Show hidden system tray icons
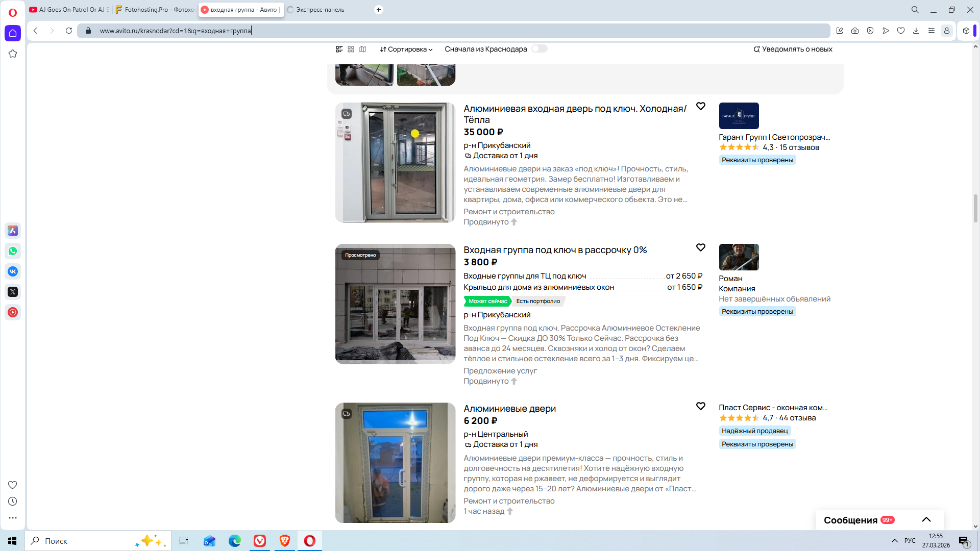 pyautogui.click(x=894, y=541)
